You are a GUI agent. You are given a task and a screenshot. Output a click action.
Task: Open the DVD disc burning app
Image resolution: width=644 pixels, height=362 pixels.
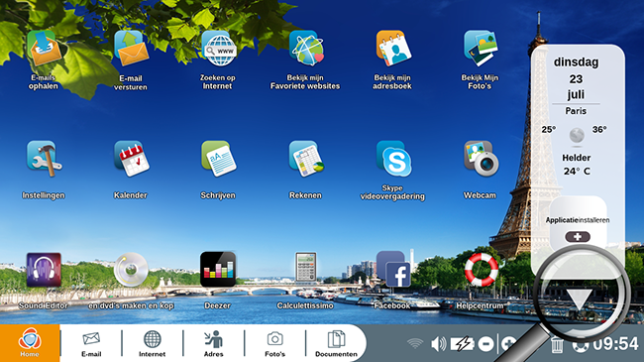point(131,270)
